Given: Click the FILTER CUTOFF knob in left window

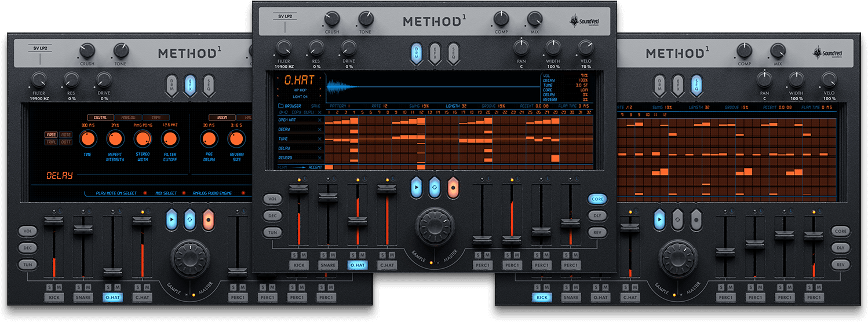Looking at the screenshot, I should point(170,138).
